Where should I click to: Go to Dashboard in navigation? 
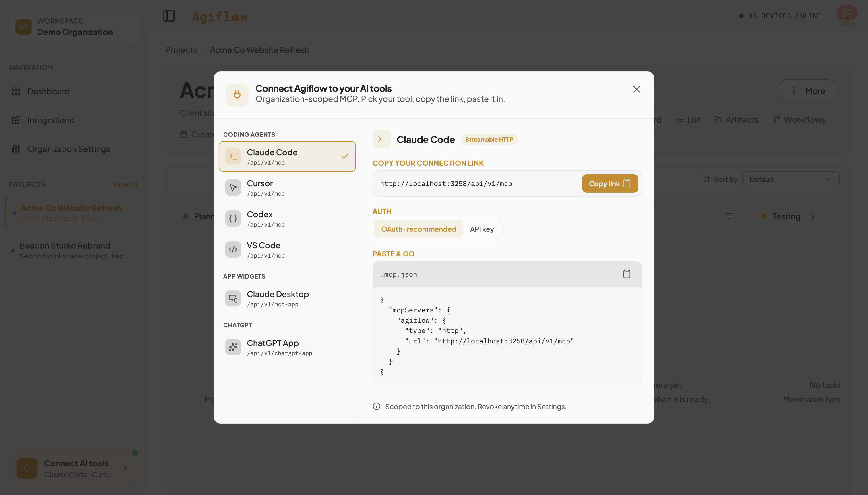[73, 92]
